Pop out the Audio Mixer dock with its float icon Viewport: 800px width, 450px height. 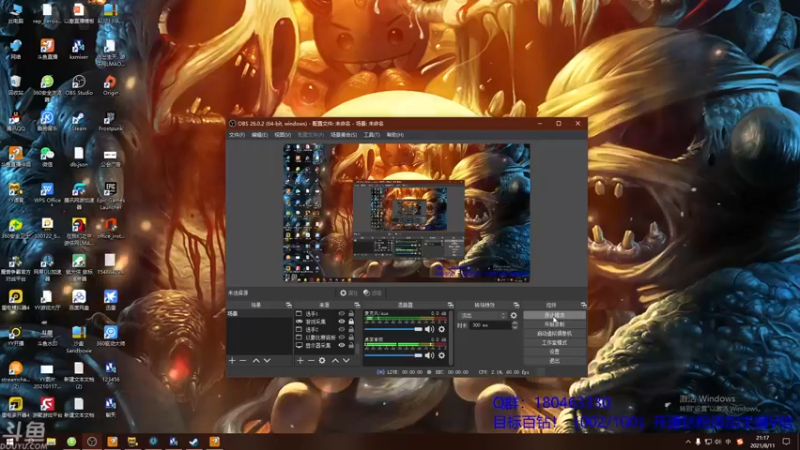pyautogui.click(x=450, y=305)
